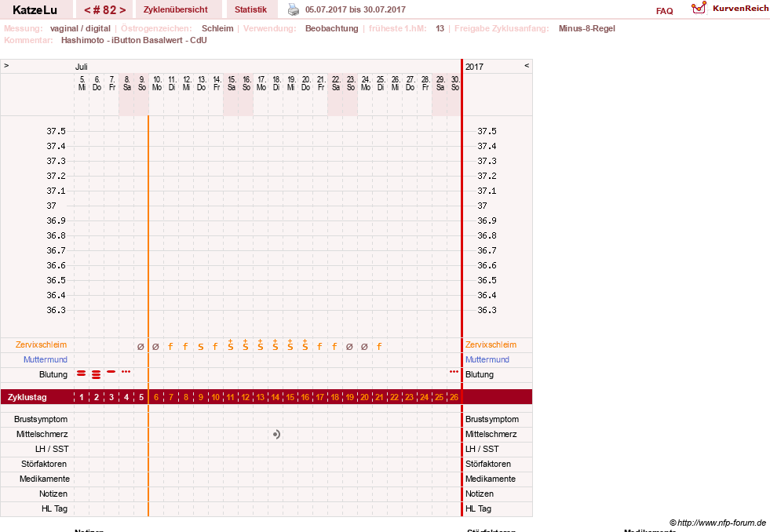Screen dimensions: 770x532
Task: Click the left LH / SST row label
Action: pos(52,449)
